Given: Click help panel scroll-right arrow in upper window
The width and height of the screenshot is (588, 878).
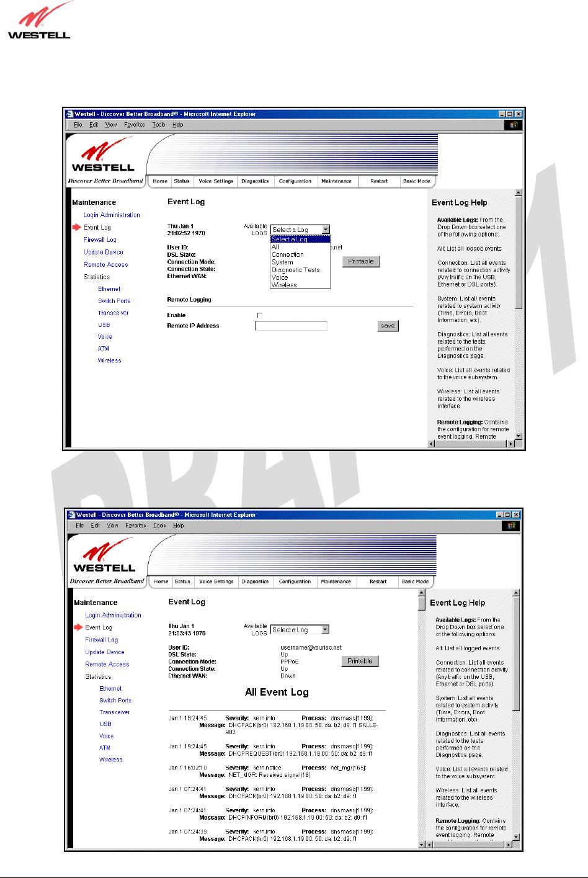Looking at the screenshot, I should point(511,444).
